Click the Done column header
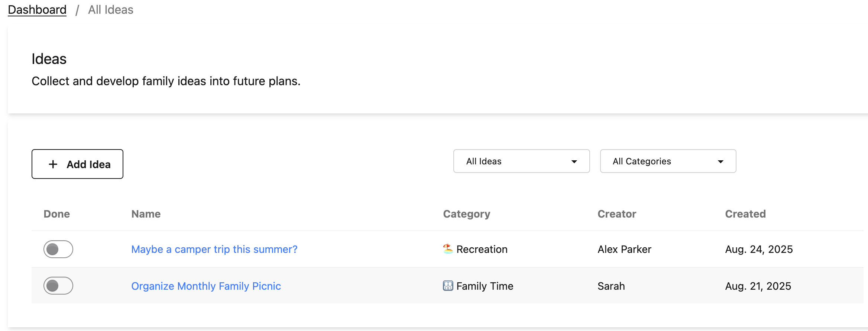 click(x=56, y=214)
